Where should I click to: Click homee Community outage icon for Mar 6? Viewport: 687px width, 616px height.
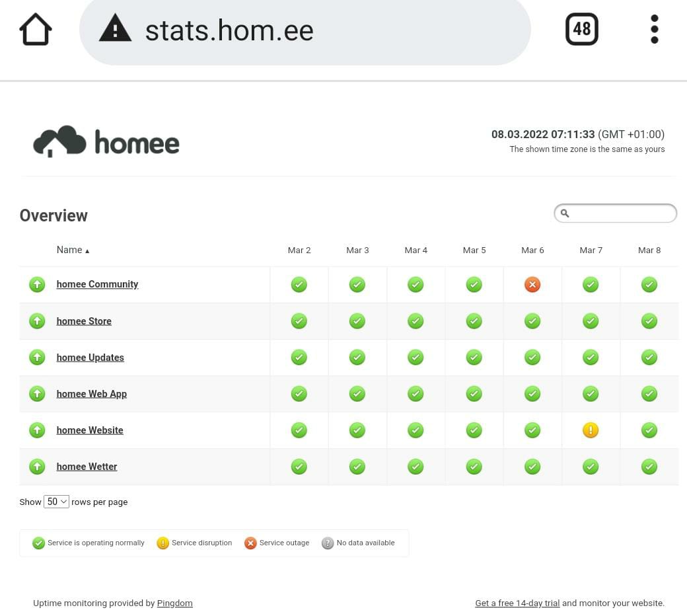[x=532, y=285]
